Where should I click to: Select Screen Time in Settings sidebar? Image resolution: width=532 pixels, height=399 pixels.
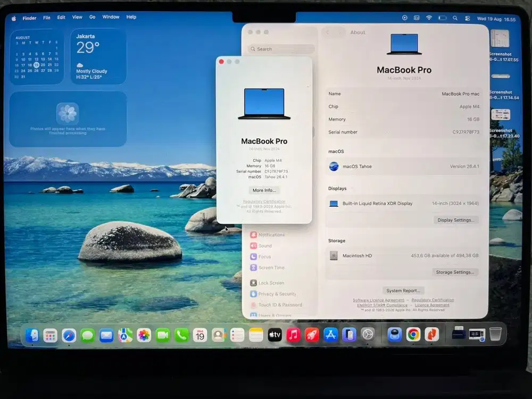(268, 268)
